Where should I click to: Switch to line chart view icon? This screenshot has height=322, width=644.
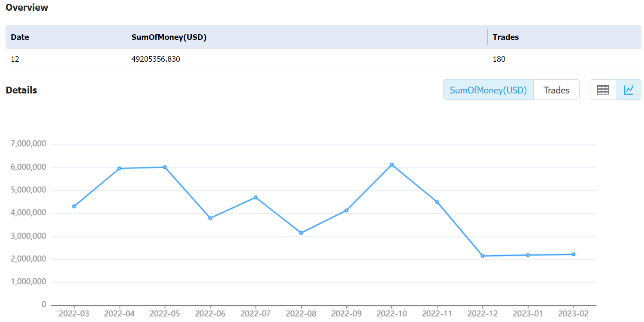pos(629,90)
